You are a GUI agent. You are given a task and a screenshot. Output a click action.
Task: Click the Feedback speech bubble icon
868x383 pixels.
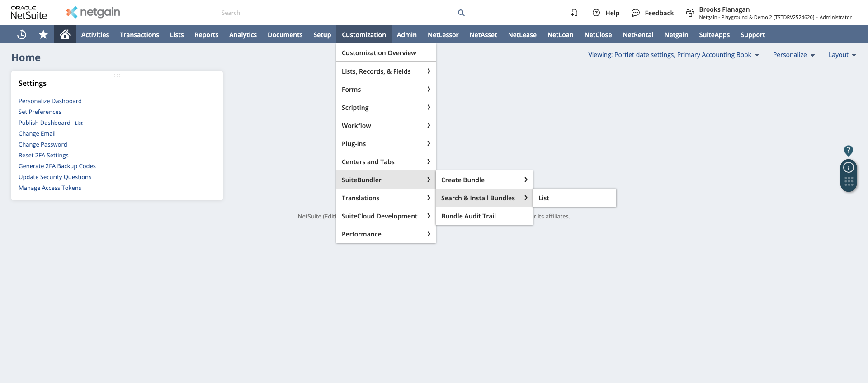(636, 13)
